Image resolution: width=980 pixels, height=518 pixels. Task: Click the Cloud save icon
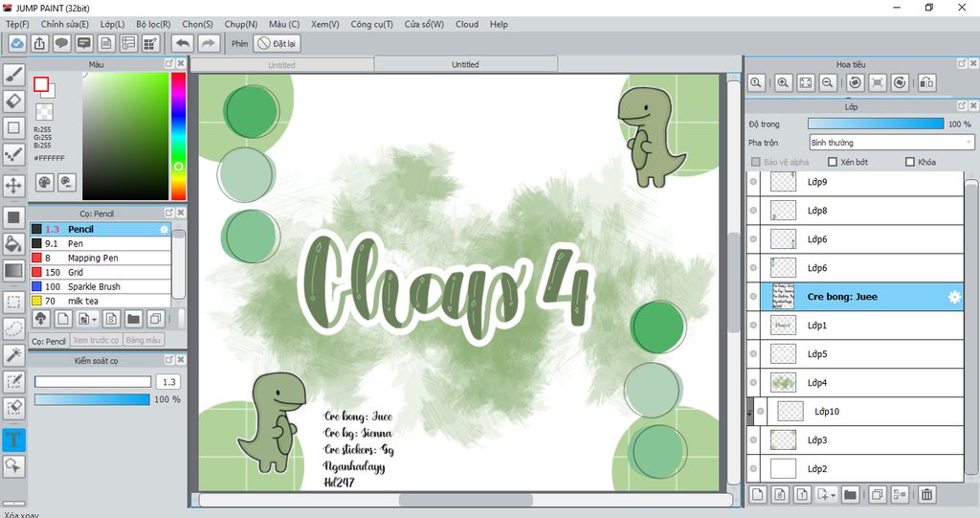17,43
